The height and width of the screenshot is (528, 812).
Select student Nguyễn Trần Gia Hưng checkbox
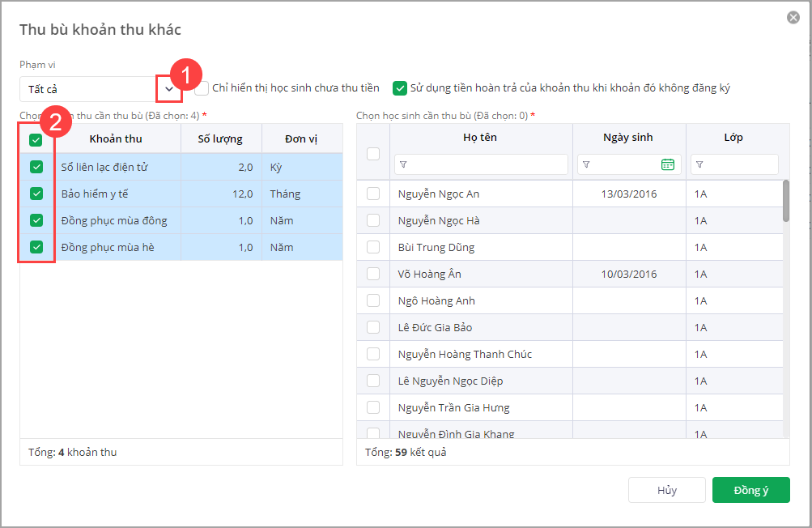(x=373, y=407)
